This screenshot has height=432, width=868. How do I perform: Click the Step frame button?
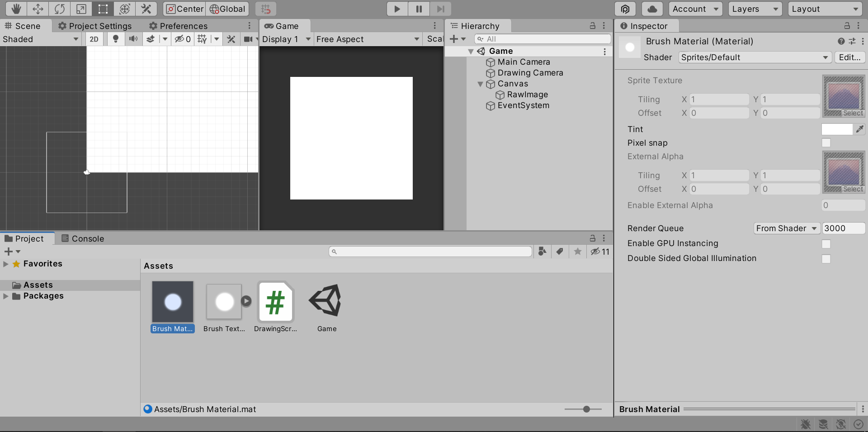(x=441, y=9)
